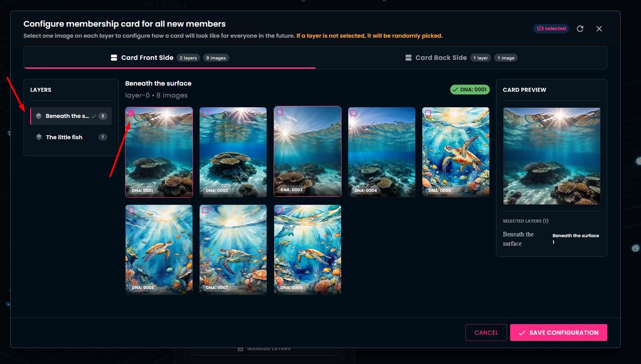Screen dimensions: 641x364
Task: Click the 1/3 selected counter badge
Action: [x=551, y=29]
